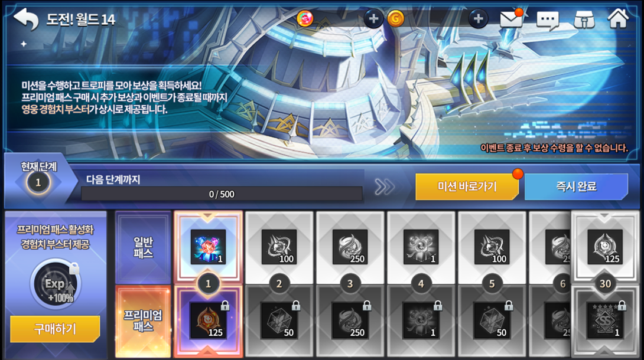Tap locked premium reward 125 at stage 1

[208, 320]
